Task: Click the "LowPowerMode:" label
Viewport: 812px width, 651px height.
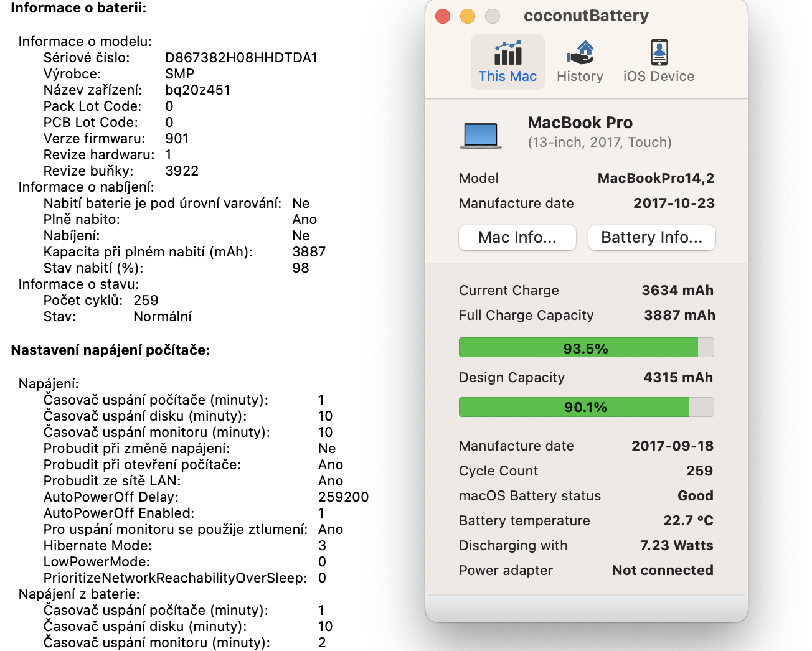Action: tap(97, 562)
